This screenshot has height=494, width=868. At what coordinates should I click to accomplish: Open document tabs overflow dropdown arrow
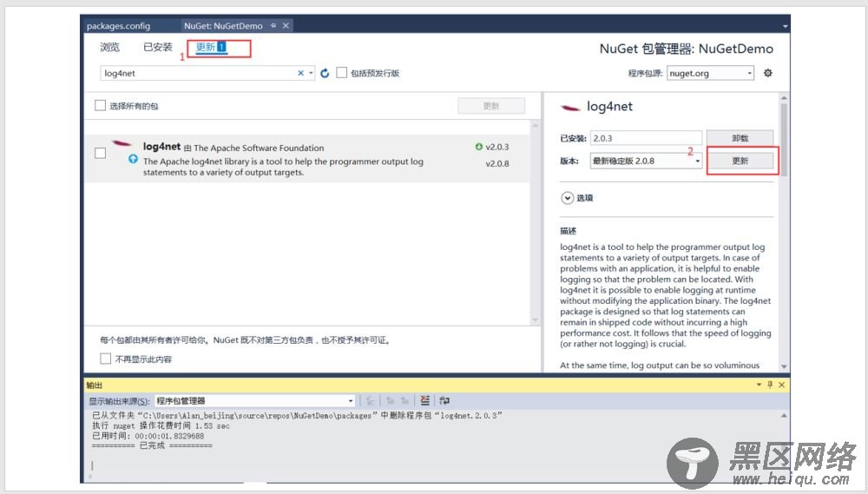[785, 26]
